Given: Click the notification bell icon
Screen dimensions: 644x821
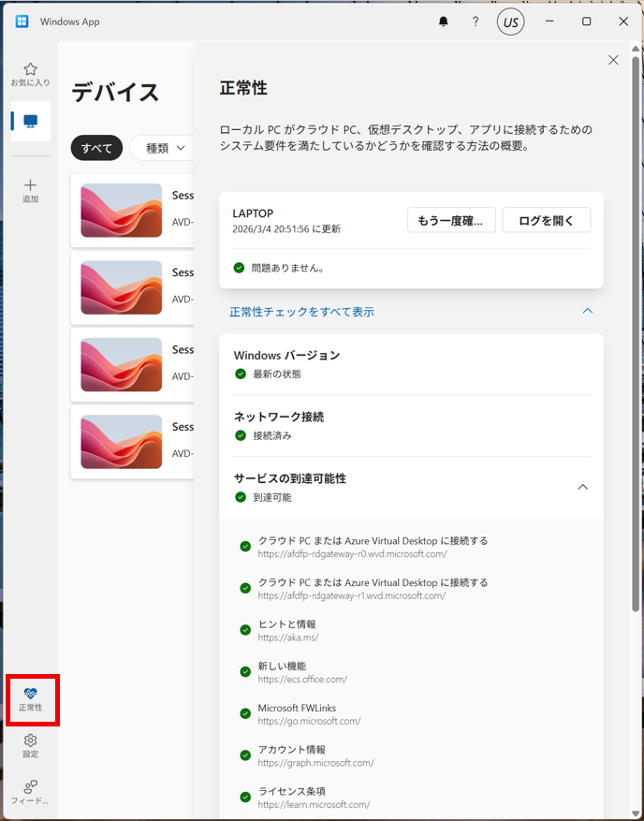Looking at the screenshot, I should [444, 22].
